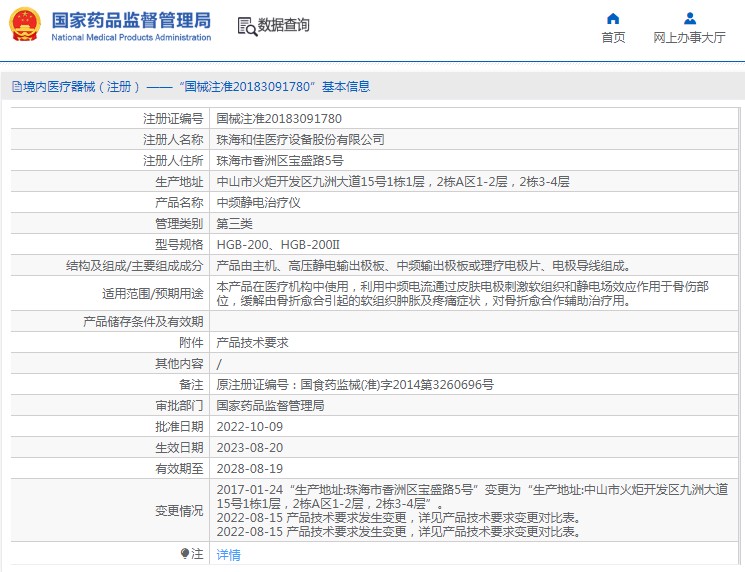Image resolution: width=745 pixels, height=572 pixels.
Task: Select registration number 国械注准20183091780 value
Action: point(279,119)
